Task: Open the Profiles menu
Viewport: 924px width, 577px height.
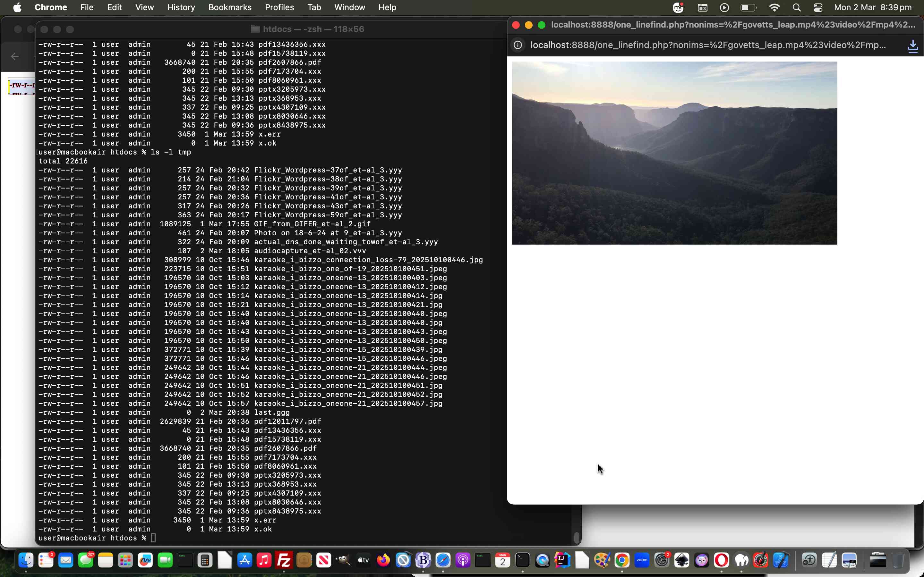Action: [279, 8]
